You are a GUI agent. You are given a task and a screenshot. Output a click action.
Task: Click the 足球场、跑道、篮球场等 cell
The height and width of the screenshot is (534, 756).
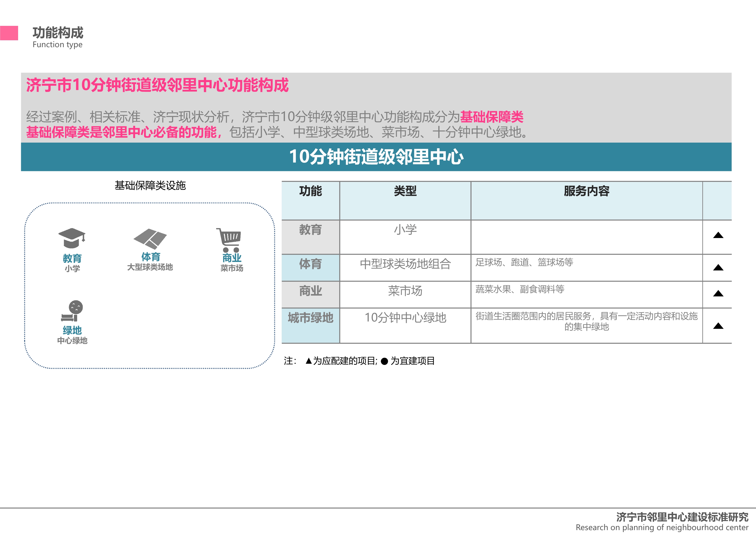[x=586, y=268]
